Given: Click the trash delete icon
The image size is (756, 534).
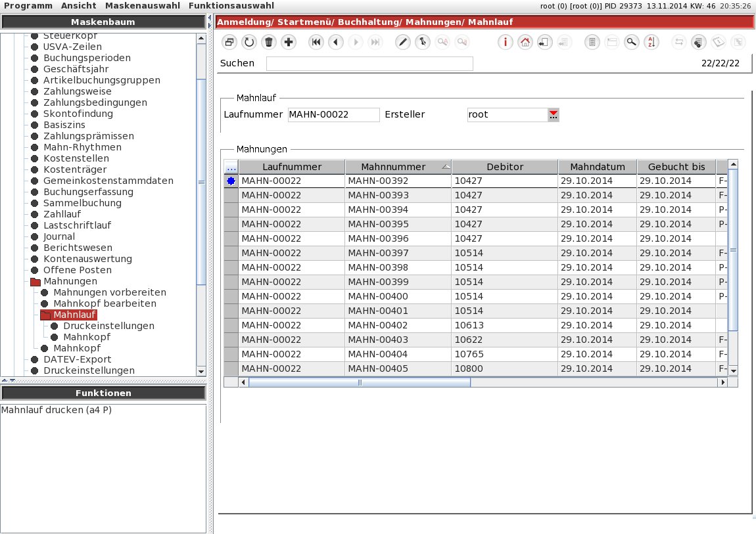Looking at the screenshot, I should pyautogui.click(x=269, y=43).
